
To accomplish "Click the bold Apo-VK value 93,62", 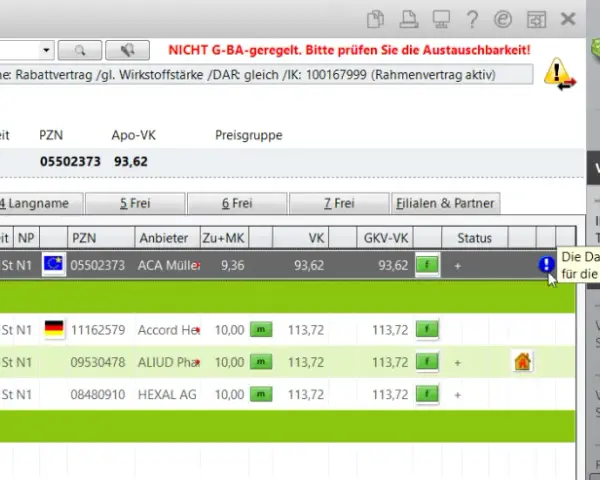I will tap(130, 162).
